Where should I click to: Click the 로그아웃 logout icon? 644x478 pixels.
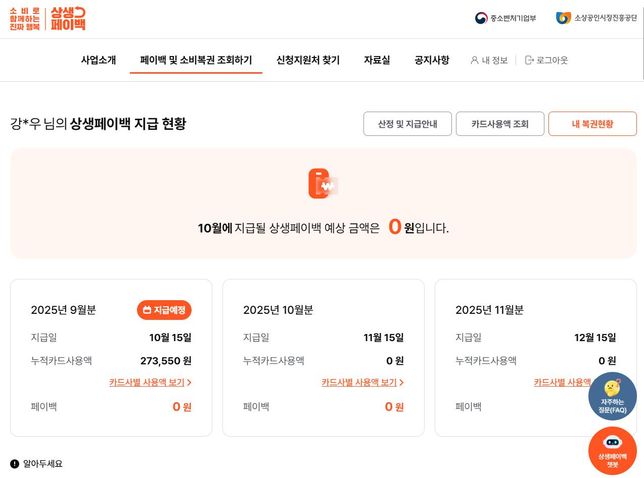pyautogui.click(x=529, y=60)
